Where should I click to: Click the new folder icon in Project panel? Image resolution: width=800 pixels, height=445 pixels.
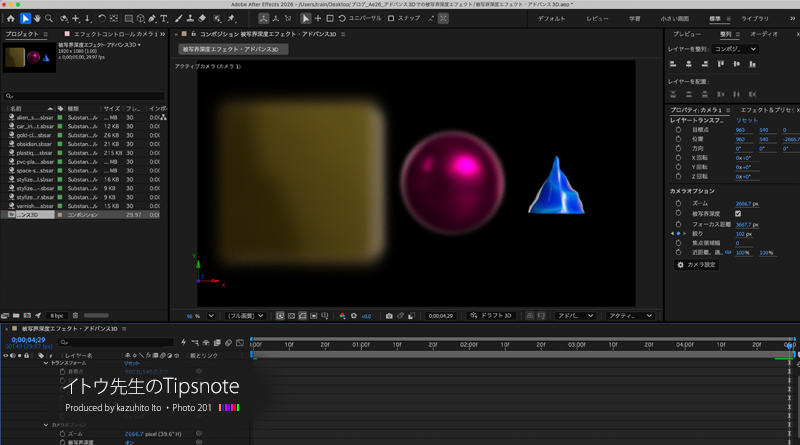click(x=16, y=315)
